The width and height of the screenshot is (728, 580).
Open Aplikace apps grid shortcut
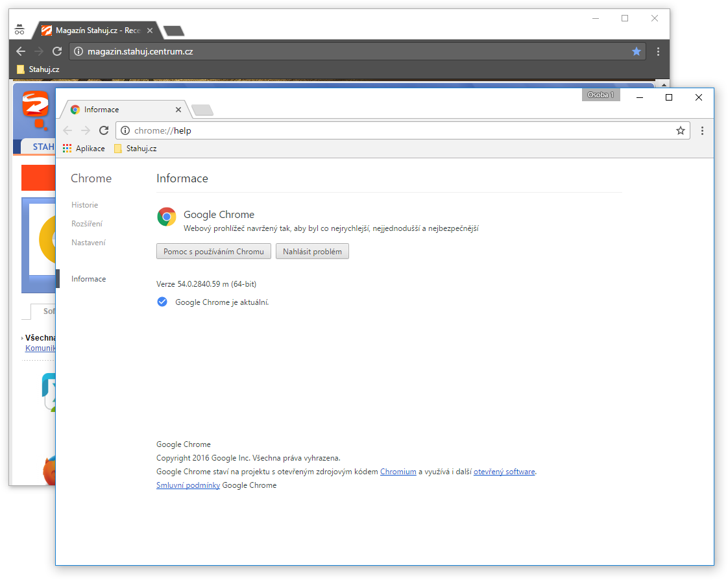click(84, 149)
